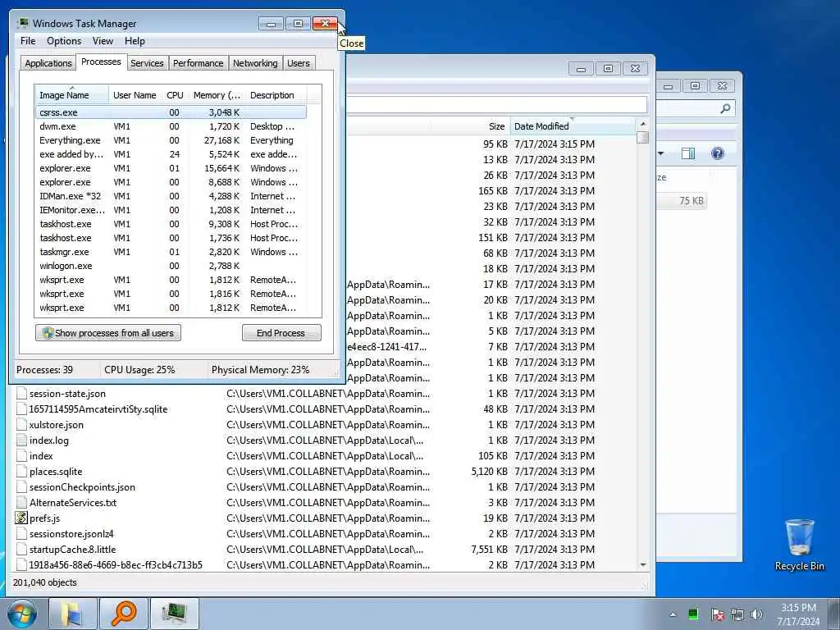
Task: Click the search magnifier in the back window
Action: (x=725, y=109)
